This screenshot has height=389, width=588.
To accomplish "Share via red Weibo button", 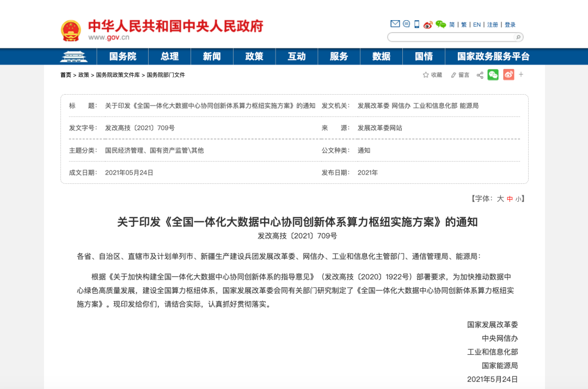I will pos(509,75).
